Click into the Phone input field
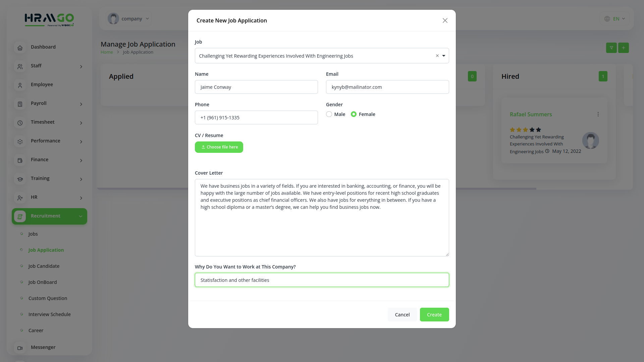The height and width of the screenshot is (362, 644). coord(256,118)
